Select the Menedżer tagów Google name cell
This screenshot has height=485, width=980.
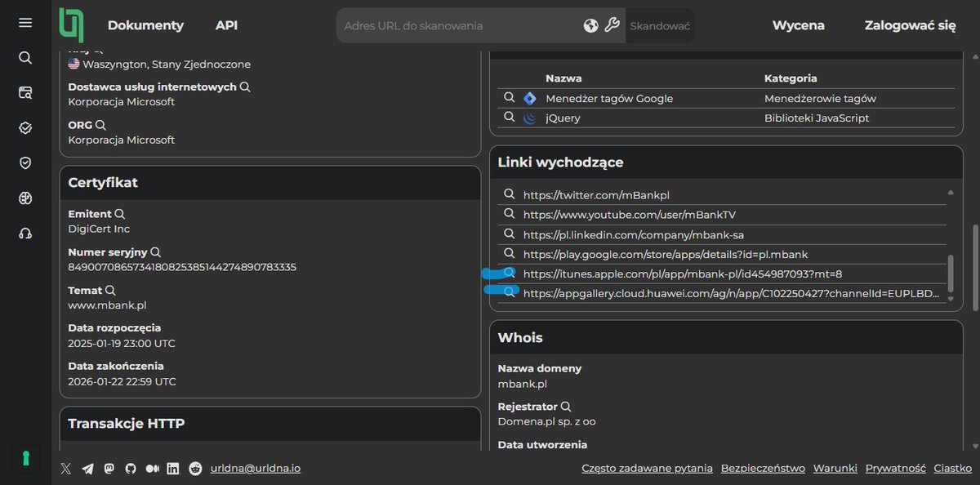pos(609,98)
